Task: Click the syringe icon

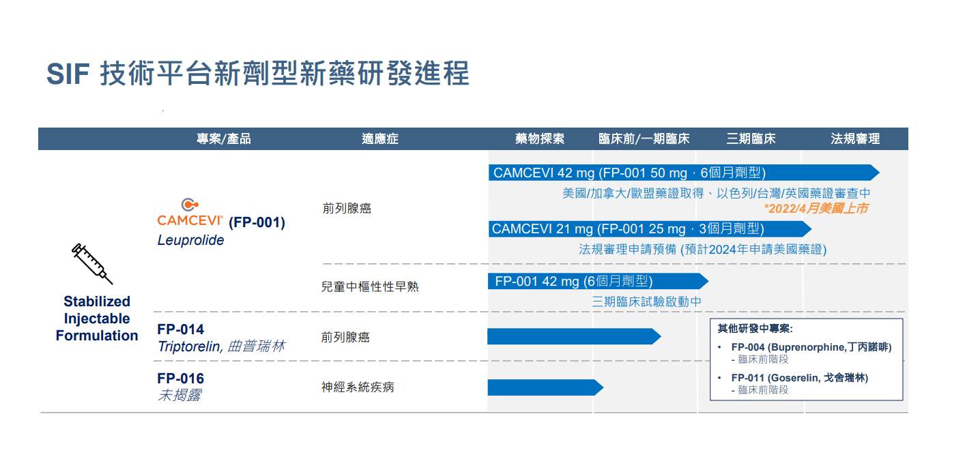Action: [x=92, y=263]
